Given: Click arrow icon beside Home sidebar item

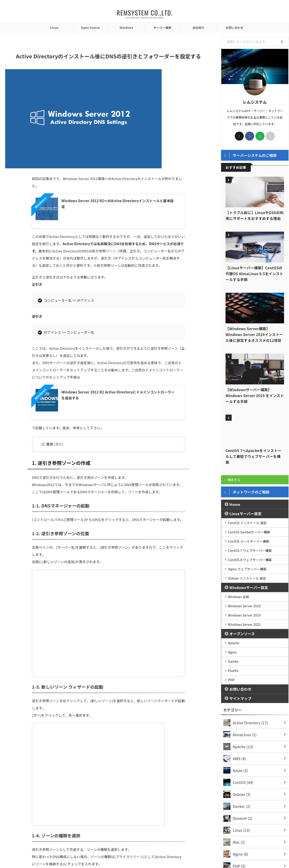Looking at the screenshot, I should click(226, 504).
